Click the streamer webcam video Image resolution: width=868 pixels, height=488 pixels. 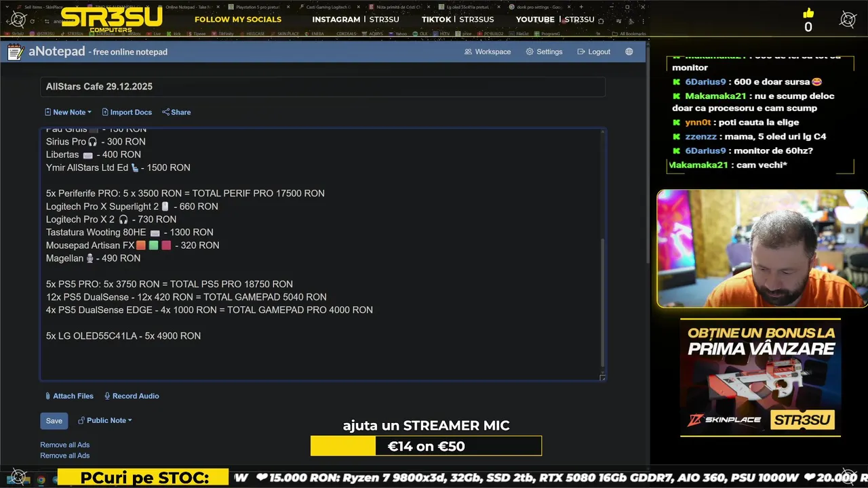(x=762, y=249)
